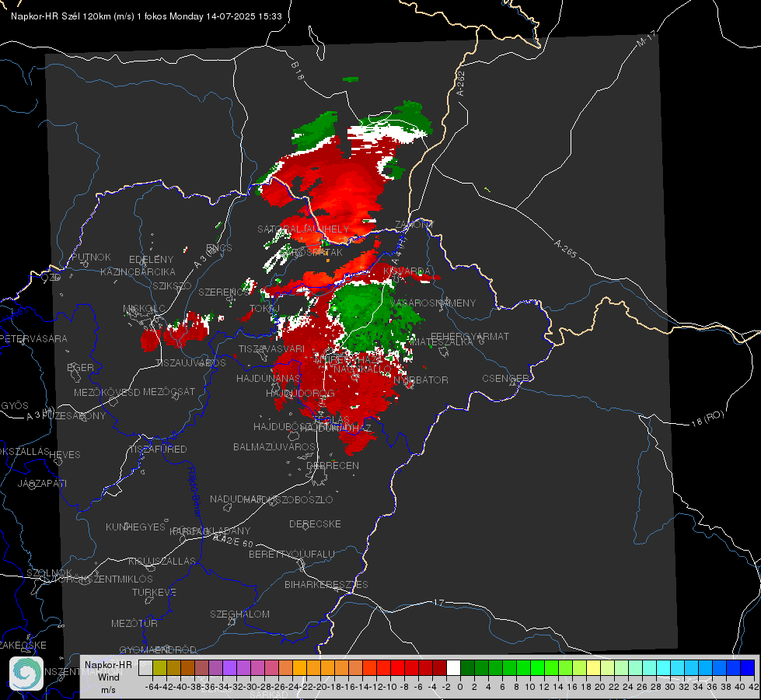Click the SZERENCS town label
761x700 pixels.
[223, 292]
